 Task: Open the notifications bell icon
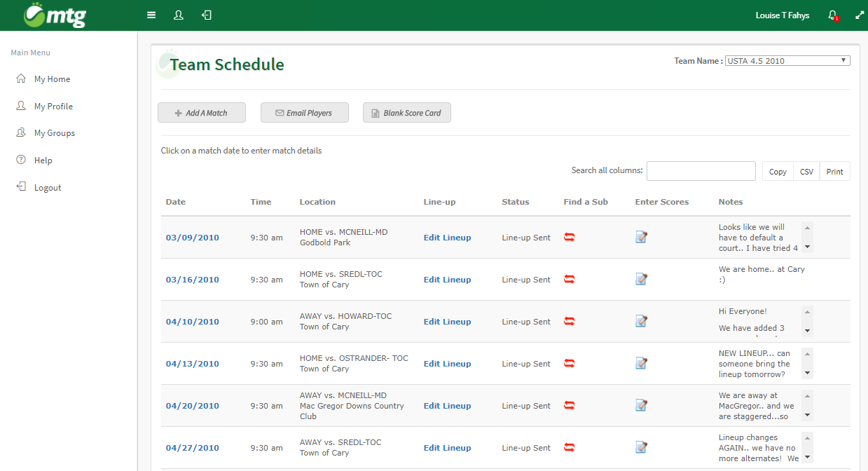[x=832, y=15]
